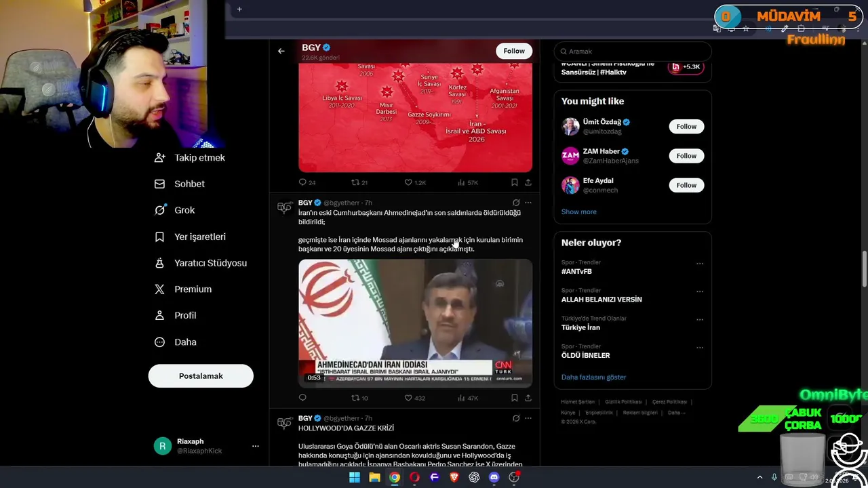Open Yer işaretleri bookmarks
The image size is (868, 488).
coord(191,237)
